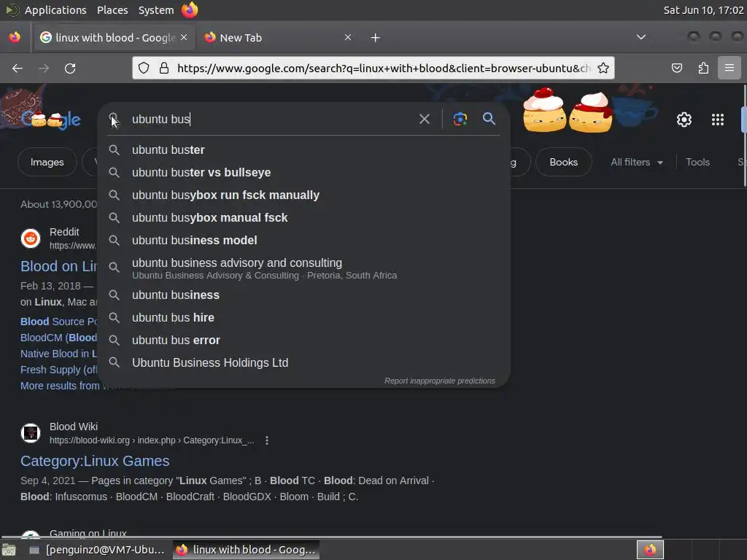Viewport: 747px width, 560px height.
Task: Click the Blood Wiki result favicon
Action: pyautogui.click(x=31, y=433)
